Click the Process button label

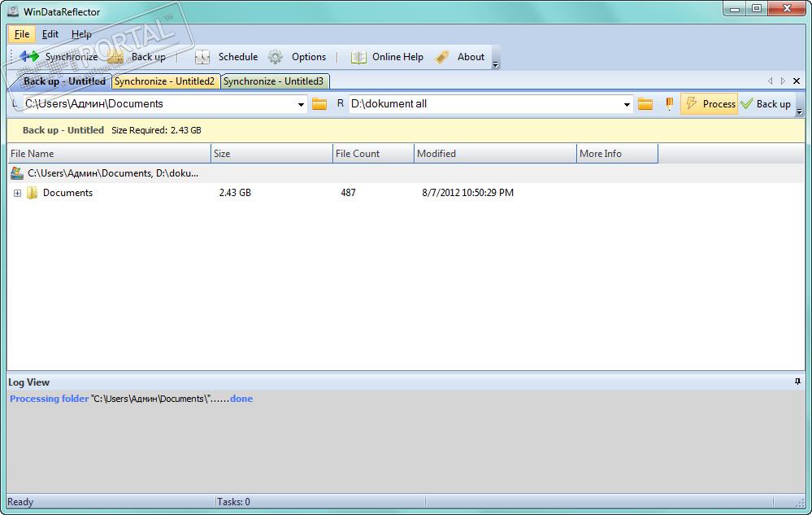719,104
